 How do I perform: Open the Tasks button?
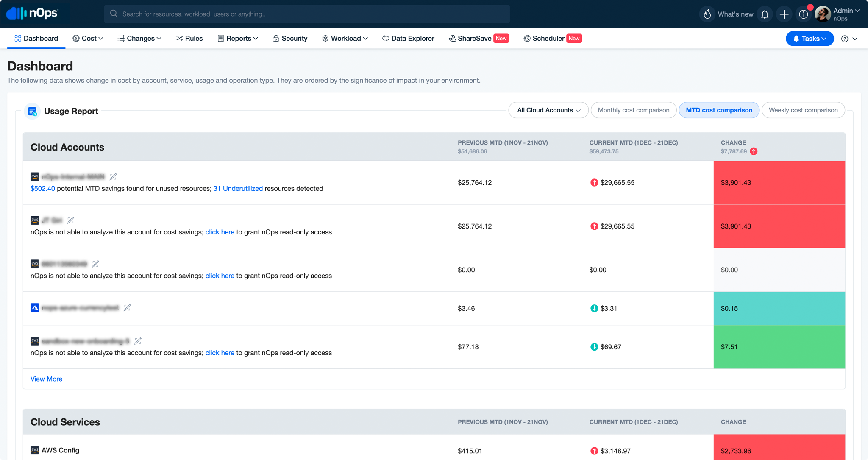[809, 38]
